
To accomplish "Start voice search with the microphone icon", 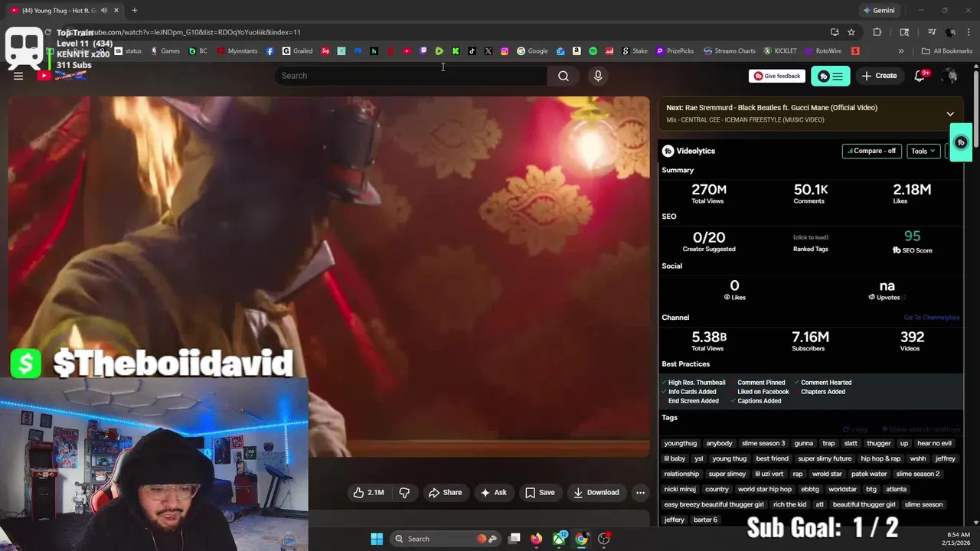I will click(x=598, y=76).
